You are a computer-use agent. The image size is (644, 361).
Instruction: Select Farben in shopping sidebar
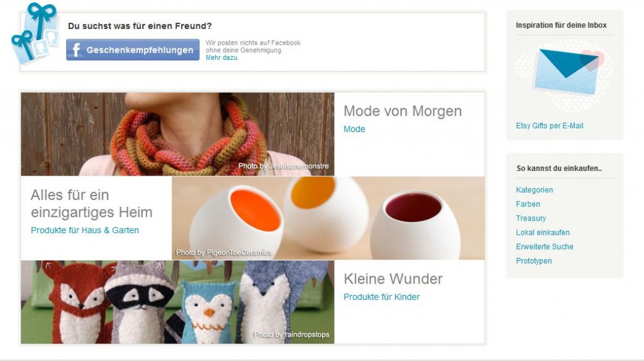point(528,204)
